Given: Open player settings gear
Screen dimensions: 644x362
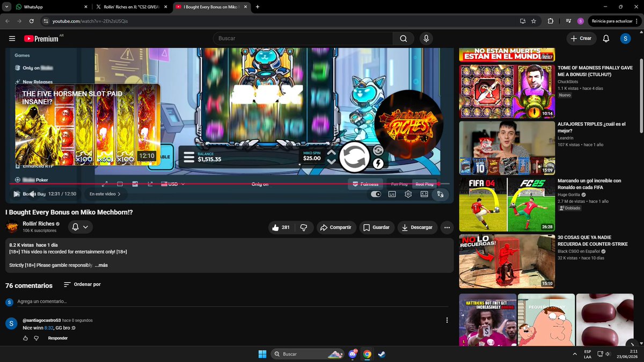Looking at the screenshot, I should pyautogui.click(x=408, y=194).
